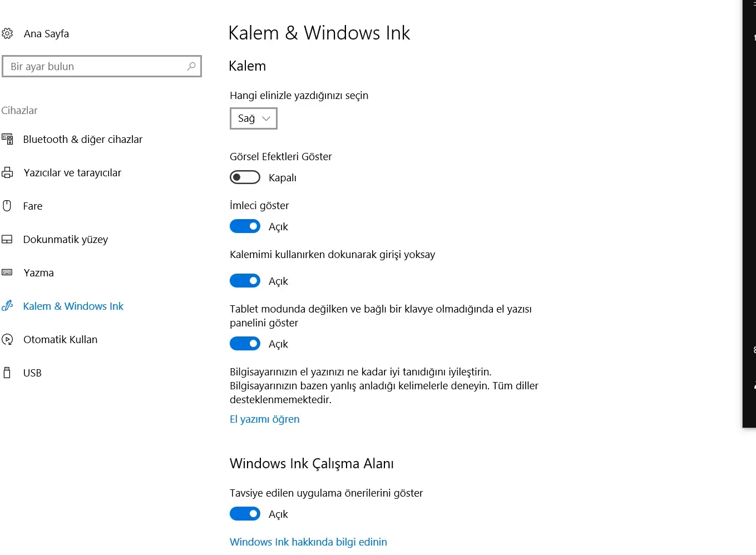The height and width of the screenshot is (555, 756).
Task: Open Kalem & Windows Ink settings page
Action: (73, 306)
